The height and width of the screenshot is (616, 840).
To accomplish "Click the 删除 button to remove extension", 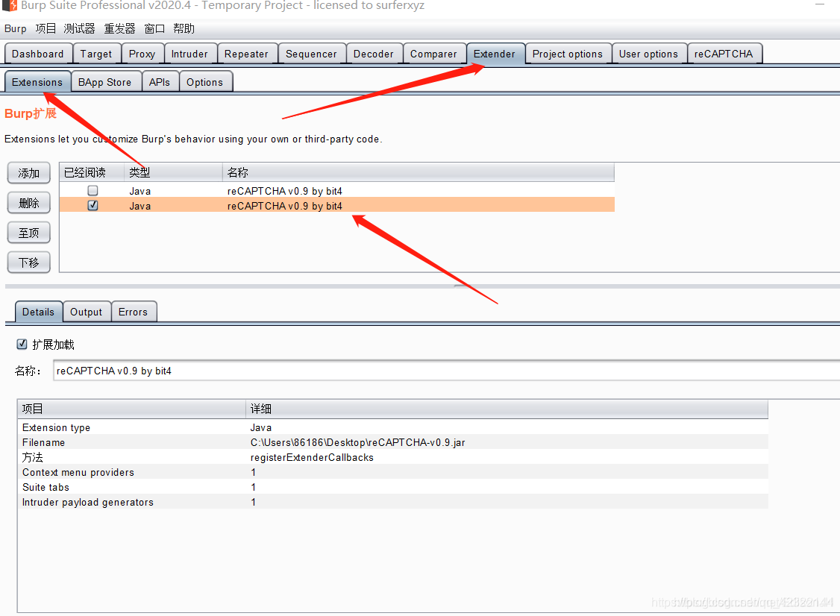I will (29, 203).
